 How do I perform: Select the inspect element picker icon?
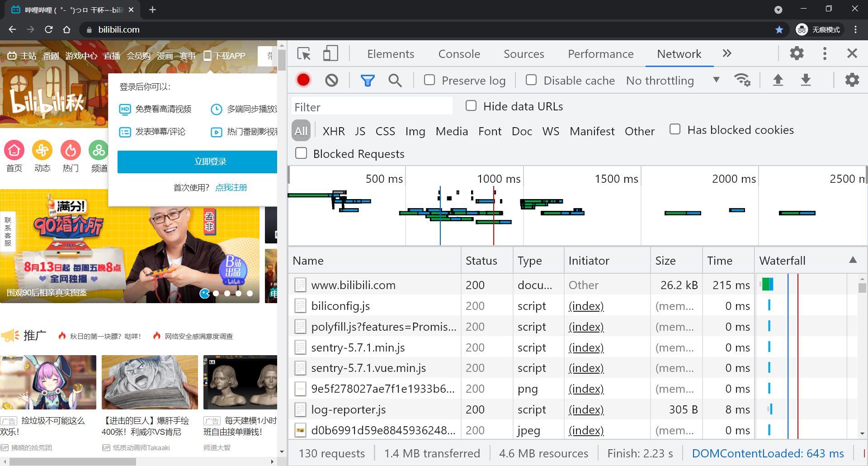pyautogui.click(x=304, y=54)
